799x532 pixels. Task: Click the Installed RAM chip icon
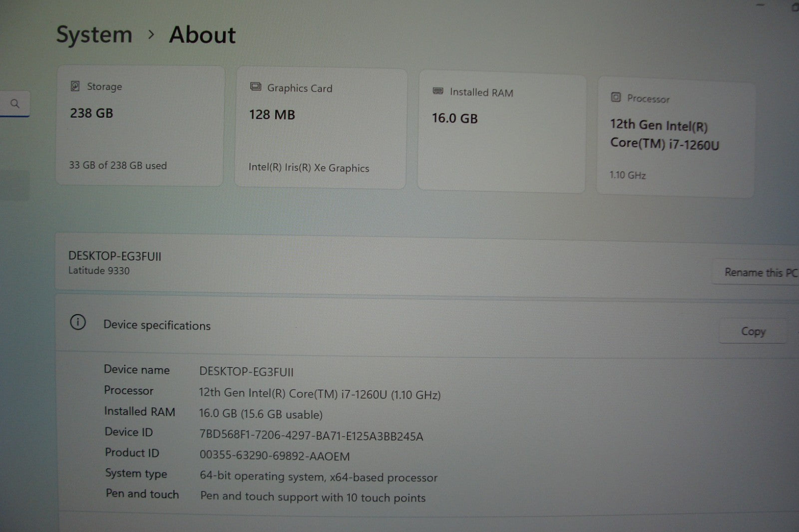(x=438, y=91)
